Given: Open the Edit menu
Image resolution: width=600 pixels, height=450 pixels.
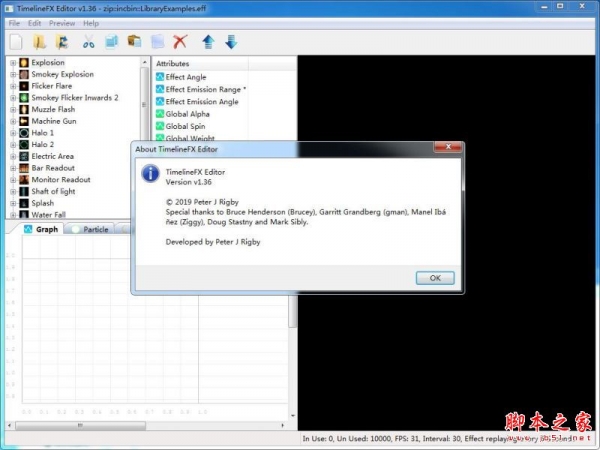Looking at the screenshot, I should (x=34, y=23).
